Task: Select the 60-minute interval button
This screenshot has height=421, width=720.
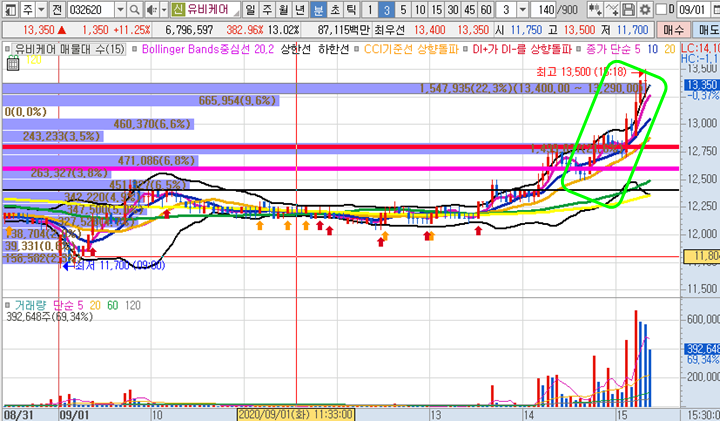Action: pyautogui.click(x=486, y=9)
